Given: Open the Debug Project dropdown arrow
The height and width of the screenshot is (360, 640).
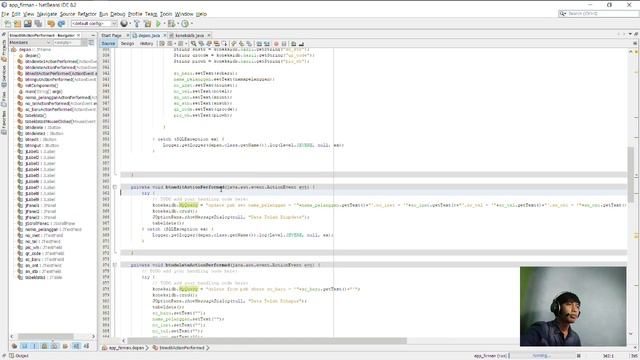Looking at the screenshot, I should [178, 24].
